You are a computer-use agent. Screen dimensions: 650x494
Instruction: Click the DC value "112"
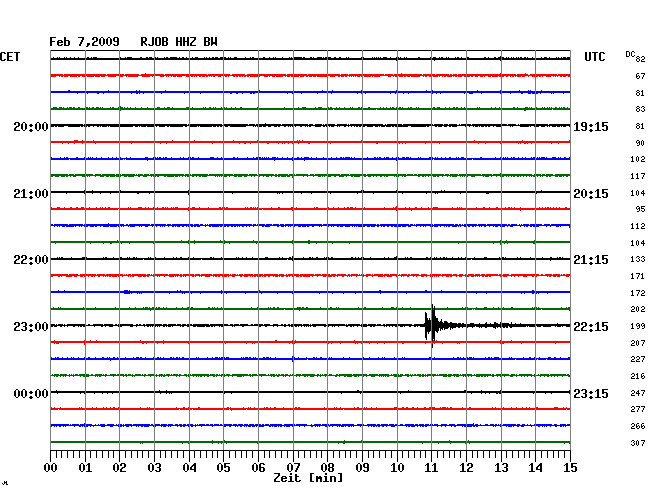click(638, 226)
